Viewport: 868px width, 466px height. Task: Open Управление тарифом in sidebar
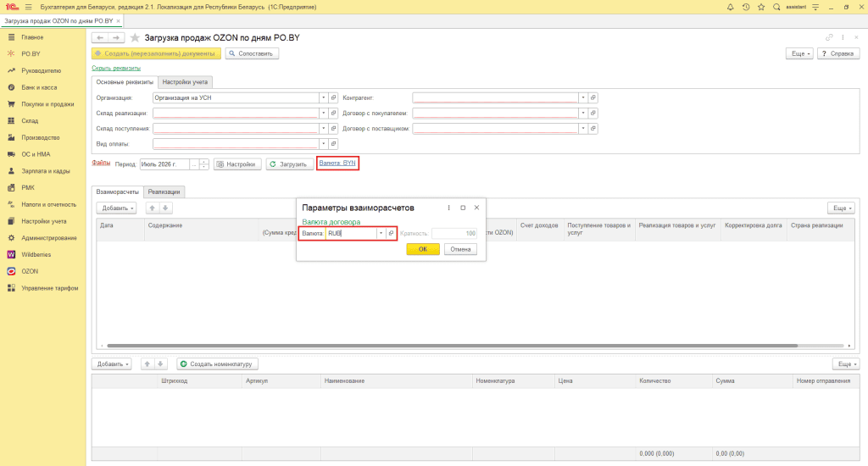click(x=49, y=288)
